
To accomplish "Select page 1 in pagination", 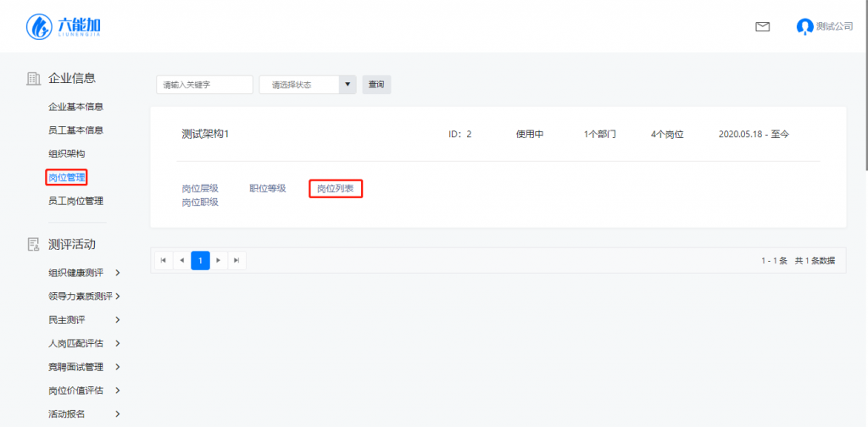I will 200,260.
